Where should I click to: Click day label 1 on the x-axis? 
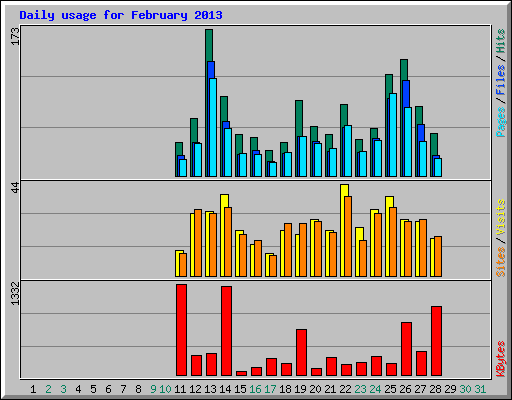pos(33,389)
